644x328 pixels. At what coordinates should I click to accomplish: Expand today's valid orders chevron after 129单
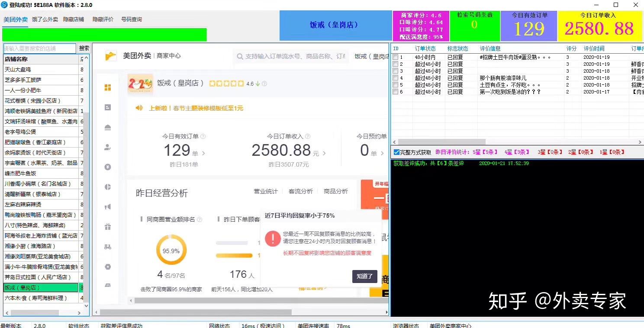click(203, 153)
